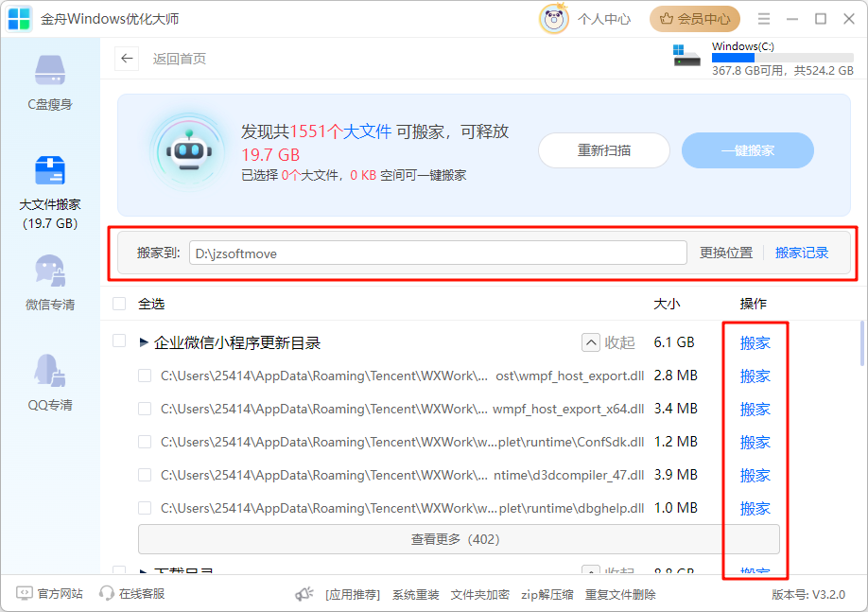Click 搬家 for wmpf_host_export_x64.dll row

(755, 410)
